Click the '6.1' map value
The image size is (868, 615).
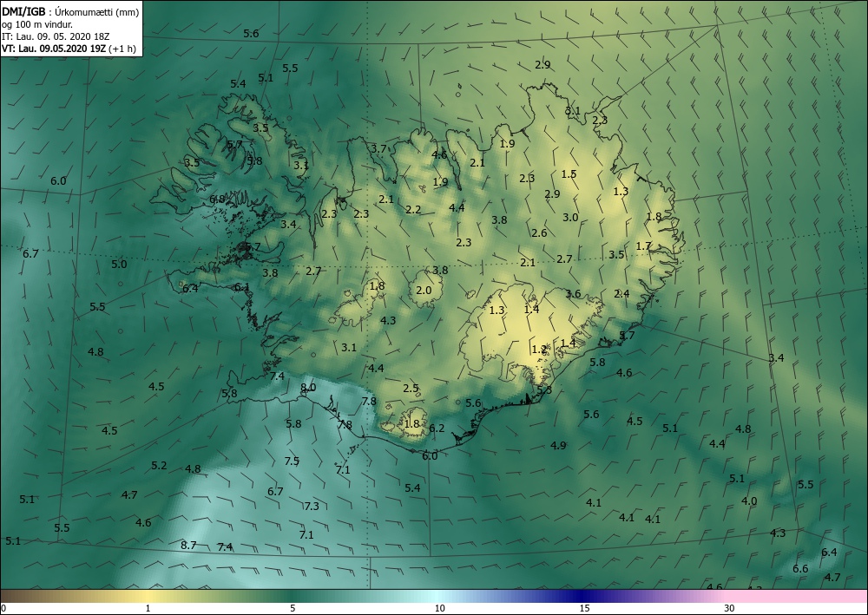[241, 286]
